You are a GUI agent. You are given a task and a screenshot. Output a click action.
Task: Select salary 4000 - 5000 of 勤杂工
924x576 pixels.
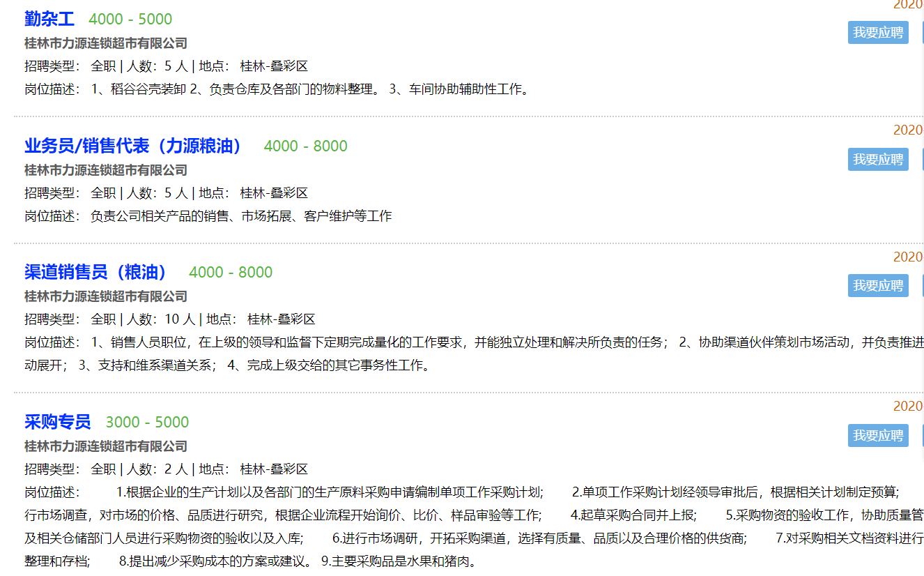pos(130,20)
